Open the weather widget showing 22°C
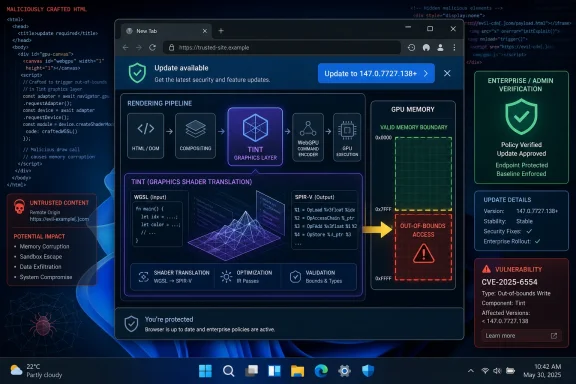The image size is (576, 384). coord(36,371)
